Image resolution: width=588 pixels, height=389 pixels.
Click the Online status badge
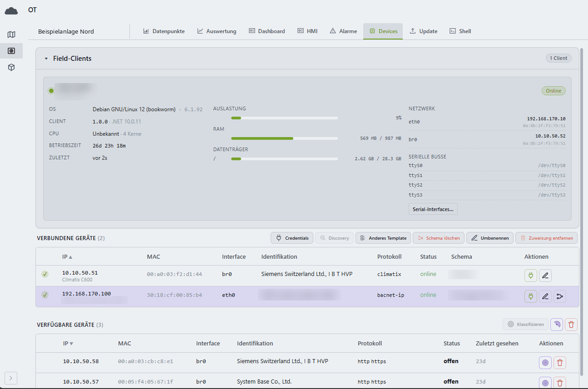click(x=553, y=91)
